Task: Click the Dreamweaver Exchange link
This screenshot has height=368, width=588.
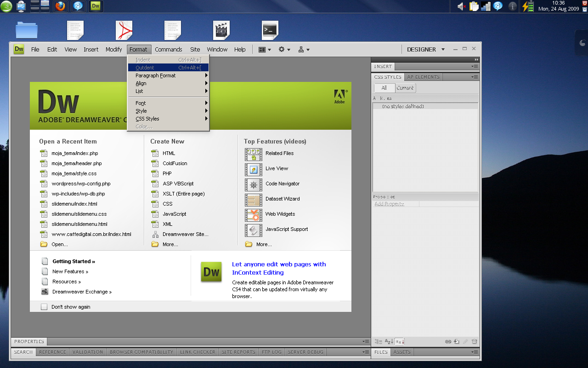Action: tap(82, 292)
